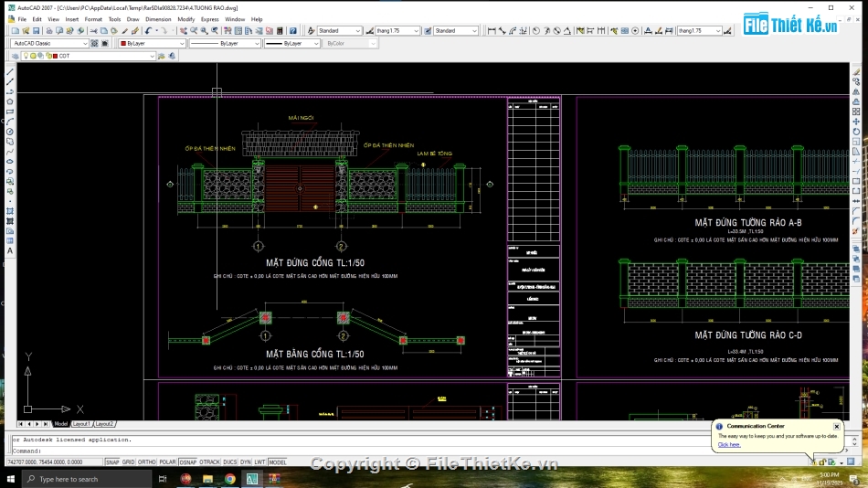This screenshot has width=868, height=488.
Task: Toggle LWT lineweight display
Action: (x=259, y=462)
